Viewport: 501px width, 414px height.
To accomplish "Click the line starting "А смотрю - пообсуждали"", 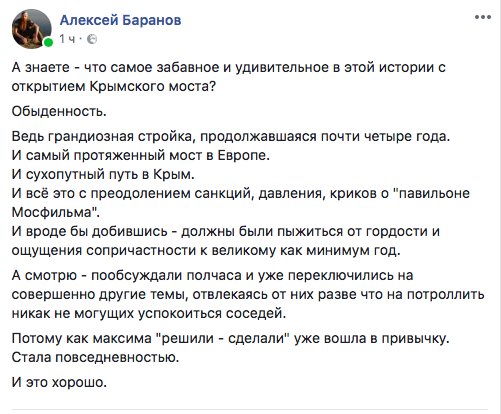I will click(x=213, y=276).
